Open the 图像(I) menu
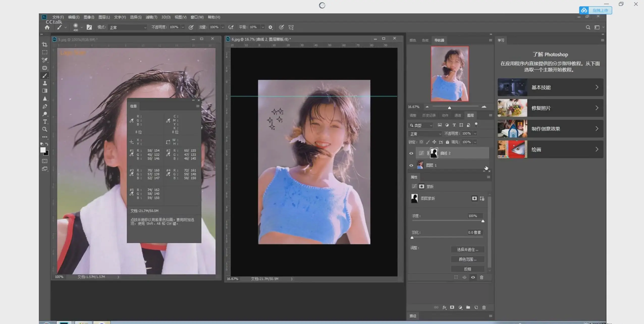The image size is (644, 324). coord(89,17)
